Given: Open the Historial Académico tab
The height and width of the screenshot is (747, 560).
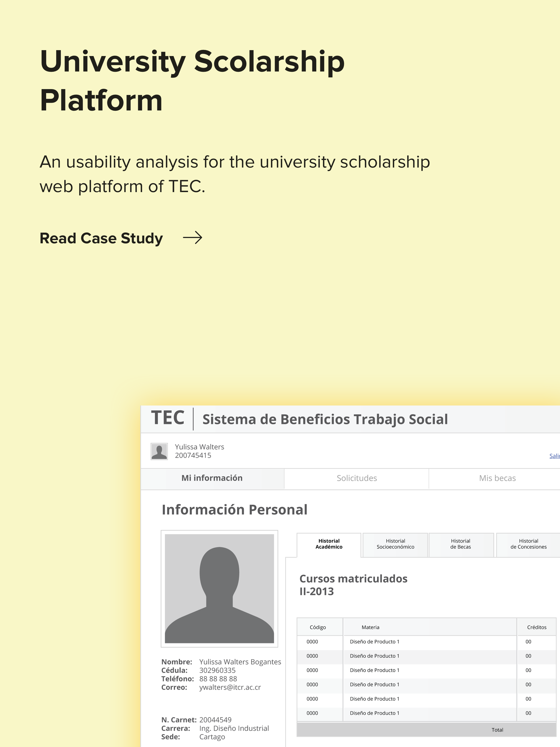Looking at the screenshot, I should (x=329, y=544).
